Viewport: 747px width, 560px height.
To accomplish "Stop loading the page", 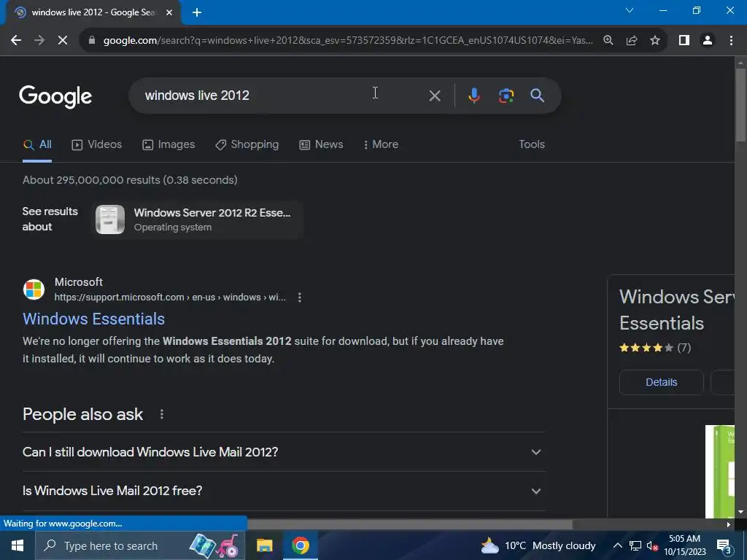I will coord(63,41).
